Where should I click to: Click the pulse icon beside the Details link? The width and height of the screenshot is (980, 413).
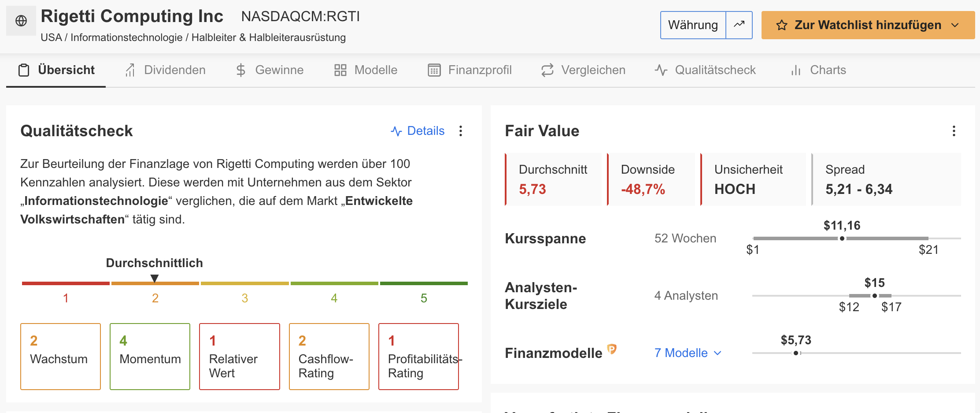coord(396,131)
